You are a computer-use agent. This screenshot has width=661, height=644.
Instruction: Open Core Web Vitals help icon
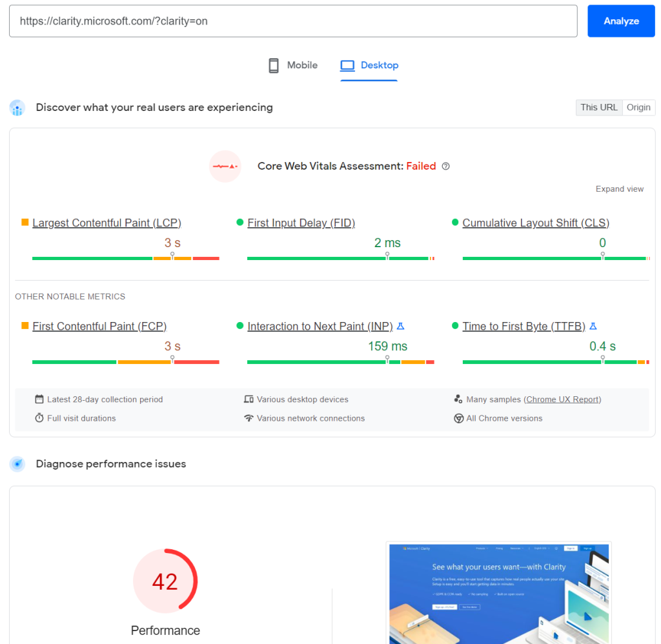coord(445,166)
